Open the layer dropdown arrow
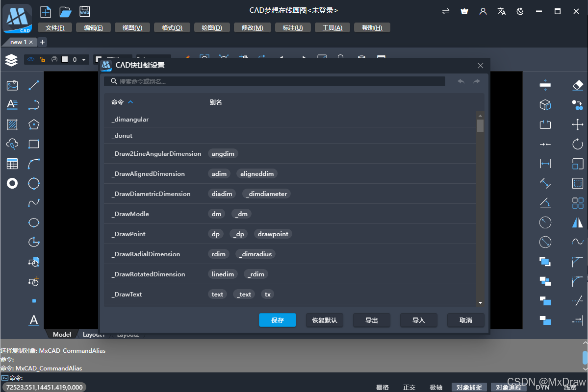This screenshot has width=588, height=392. pyautogui.click(x=84, y=60)
